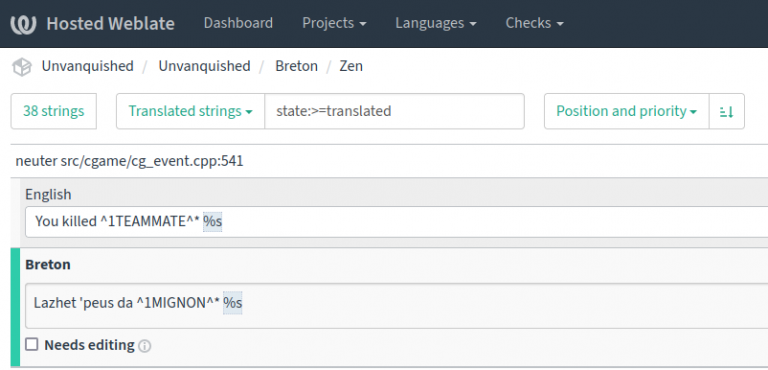The image size is (768, 370).
Task: Click the src/cgame/cg_event.cpp:541 location text
Action: [152, 161]
